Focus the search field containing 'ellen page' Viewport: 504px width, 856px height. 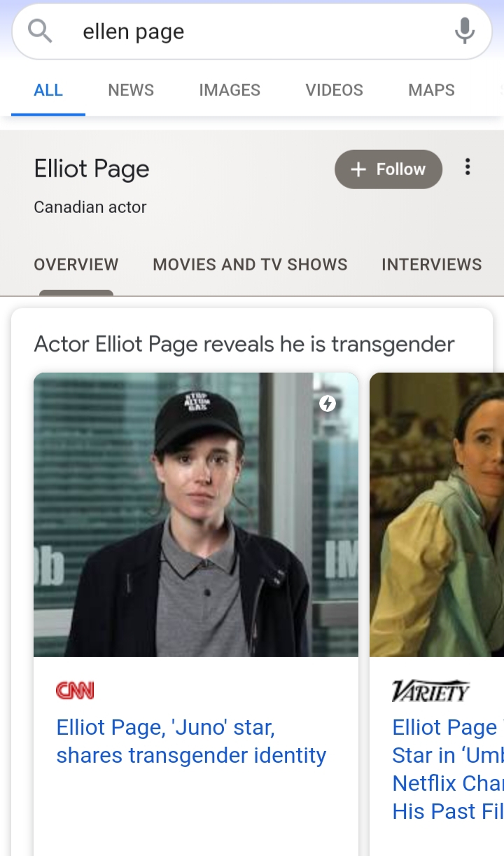click(x=252, y=32)
